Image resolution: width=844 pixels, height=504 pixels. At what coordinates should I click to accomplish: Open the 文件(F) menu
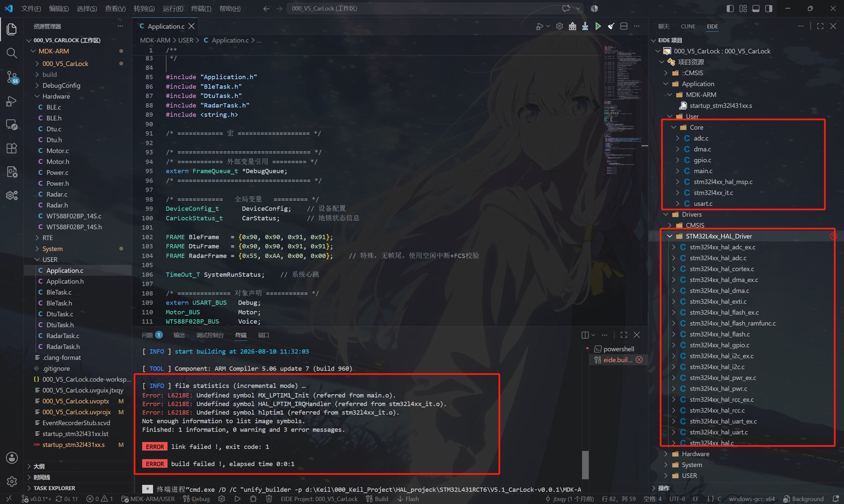[31, 9]
